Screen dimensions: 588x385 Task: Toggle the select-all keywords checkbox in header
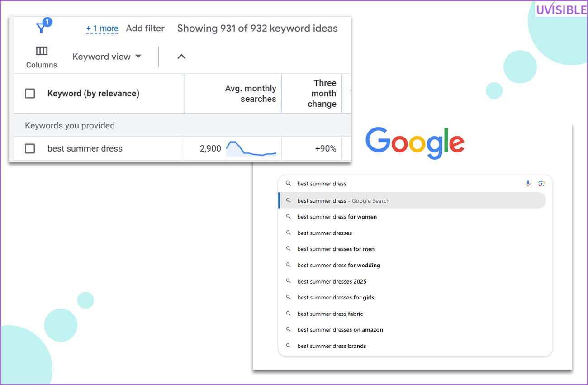[x=30, y=94]
